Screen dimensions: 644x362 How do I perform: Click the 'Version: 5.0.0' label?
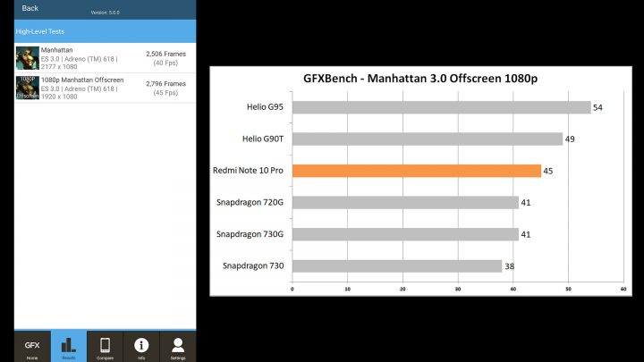(106, 13)
